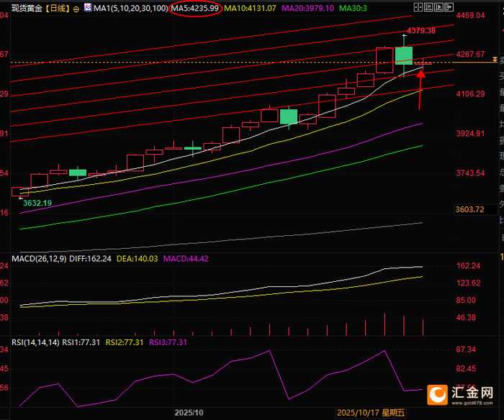
Task: Click the MACD:44.42 reading
Action: 186,258
